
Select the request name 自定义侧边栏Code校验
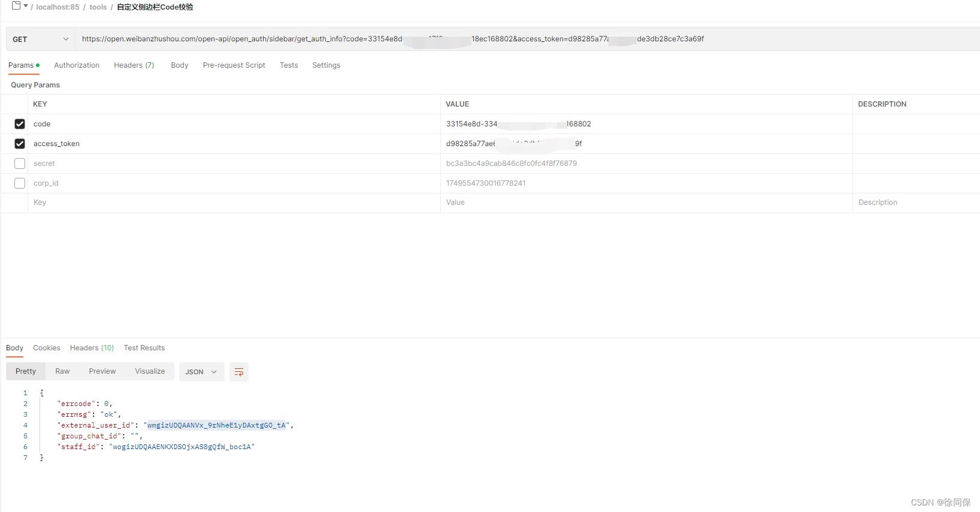click(x=155, y=7)
